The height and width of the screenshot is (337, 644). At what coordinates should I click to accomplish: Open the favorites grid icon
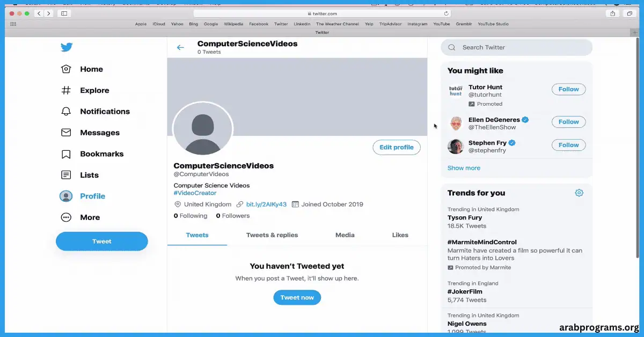13,24
